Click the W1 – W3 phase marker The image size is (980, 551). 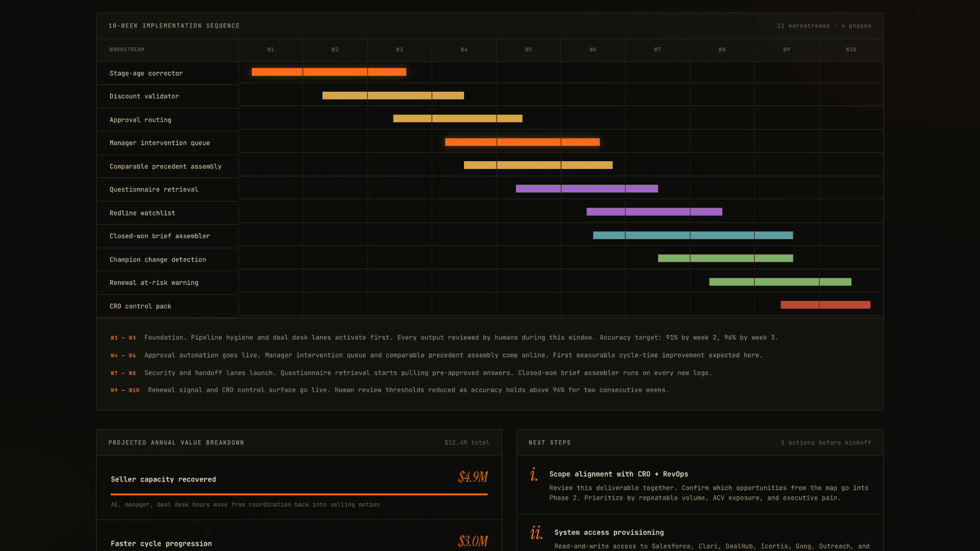pyautogui.click(x=123, y=338)
